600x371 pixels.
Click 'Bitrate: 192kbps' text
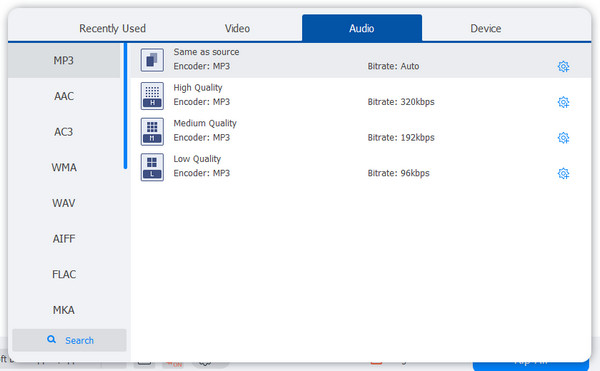(401, 137)
